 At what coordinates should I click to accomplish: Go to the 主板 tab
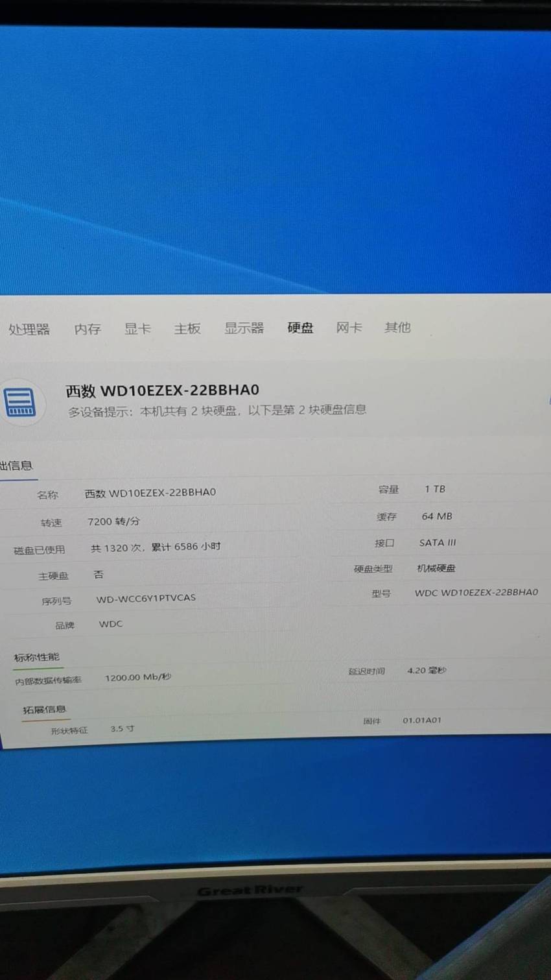point(187,328)
